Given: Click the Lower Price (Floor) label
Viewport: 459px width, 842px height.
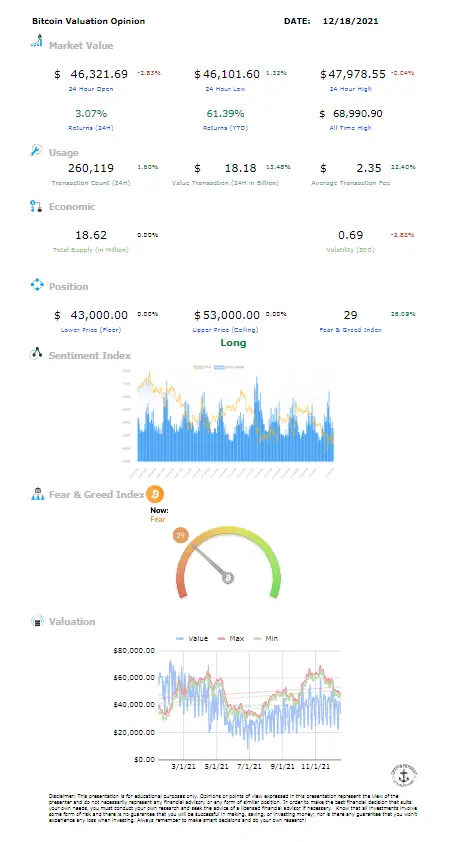Looking at the screenshot, I should tap(91, 330).
